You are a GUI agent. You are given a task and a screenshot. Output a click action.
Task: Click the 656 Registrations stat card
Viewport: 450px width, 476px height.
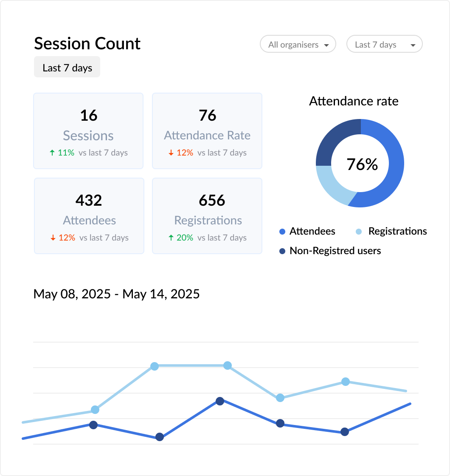point(207,215)
